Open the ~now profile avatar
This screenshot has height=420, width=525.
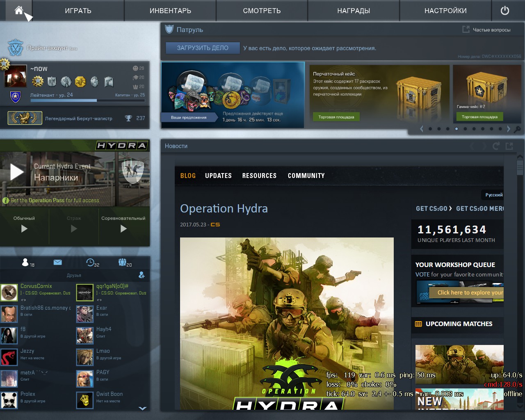click(x=16, y=75)
